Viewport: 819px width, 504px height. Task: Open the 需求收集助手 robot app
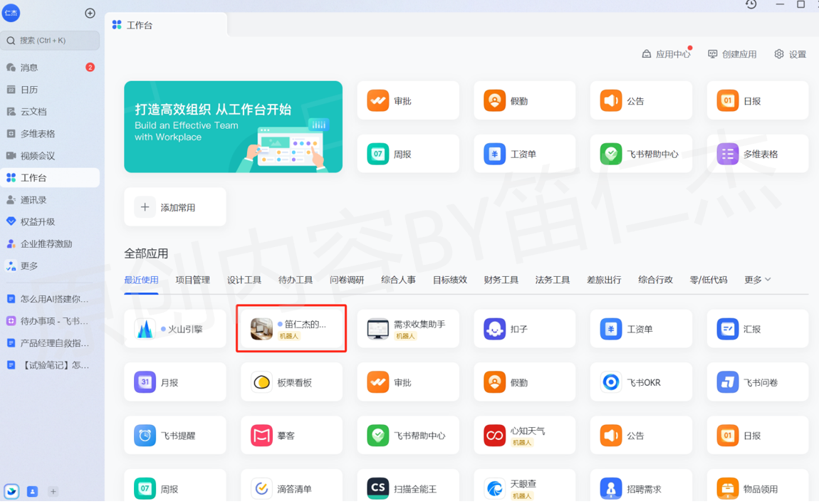tap(408, 328)
